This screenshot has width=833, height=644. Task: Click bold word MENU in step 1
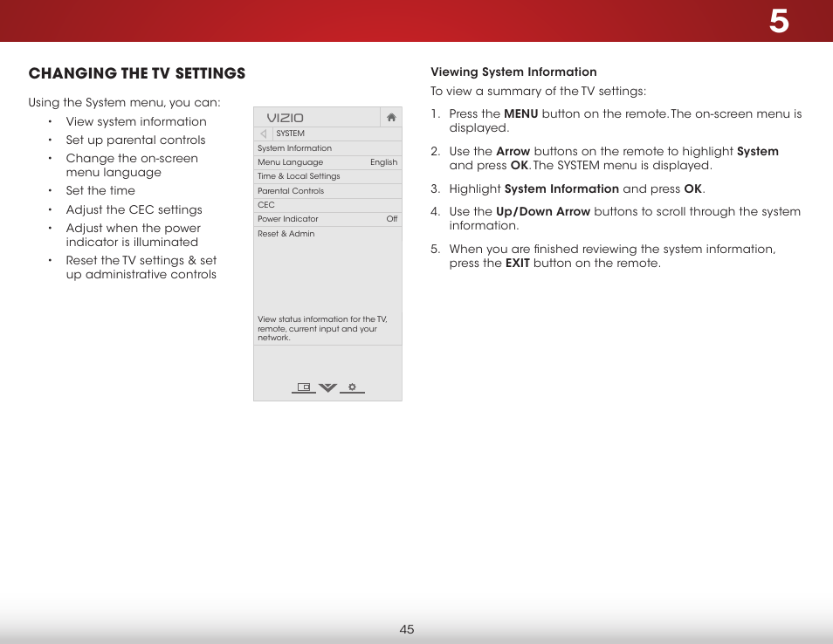520,113
